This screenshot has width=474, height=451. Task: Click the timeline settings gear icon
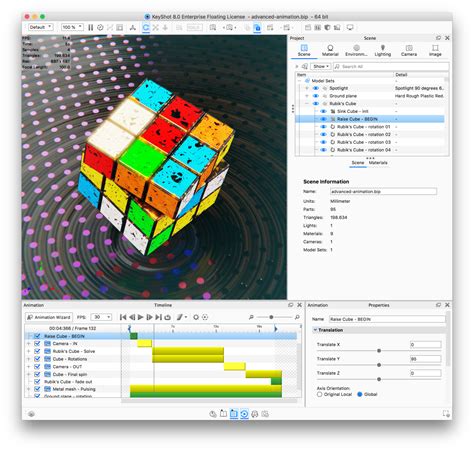point(196,317)
